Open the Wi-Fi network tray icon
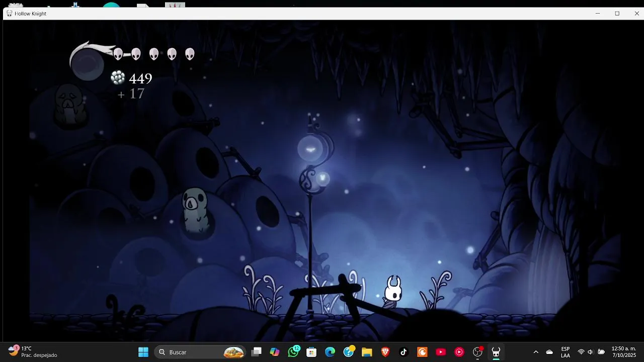 (581, 352)
